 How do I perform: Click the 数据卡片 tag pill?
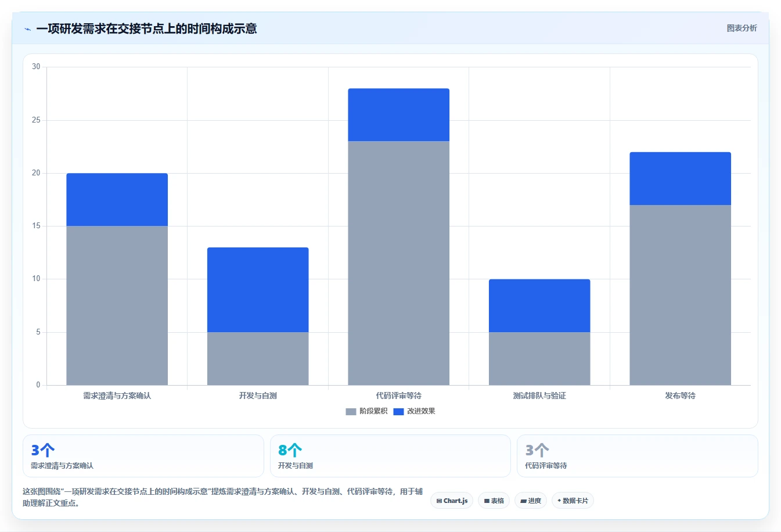(x=573, y=501)
